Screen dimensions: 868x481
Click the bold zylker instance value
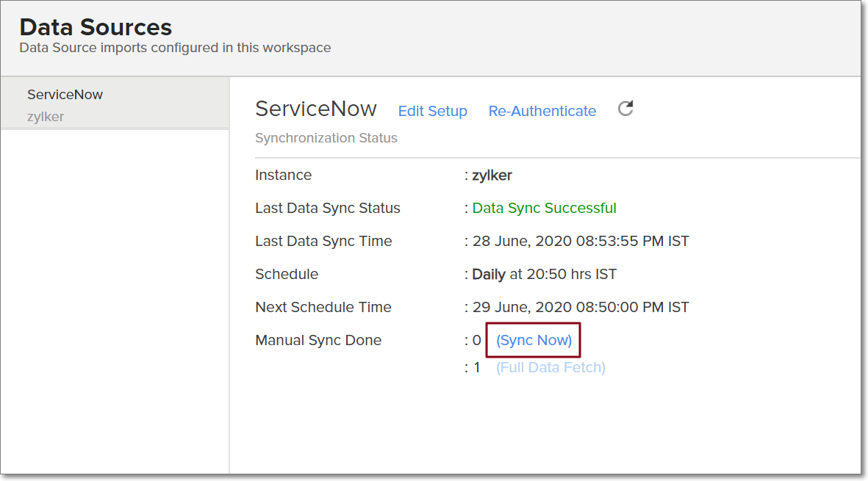[492, 175]
